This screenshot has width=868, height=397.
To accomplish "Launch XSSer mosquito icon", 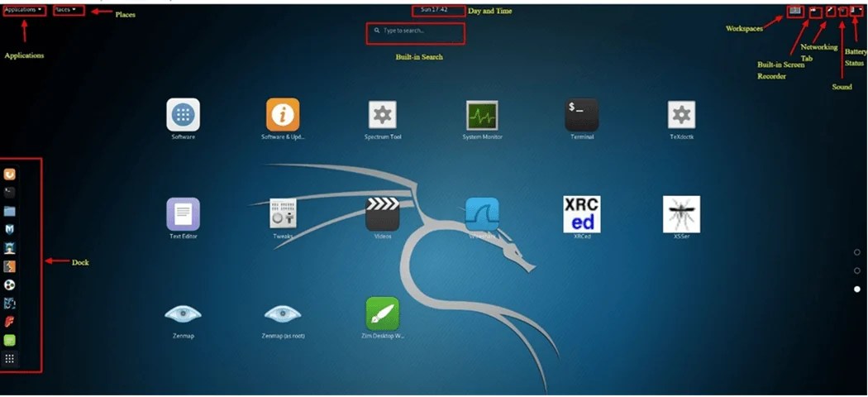I will tap(681, 213).
